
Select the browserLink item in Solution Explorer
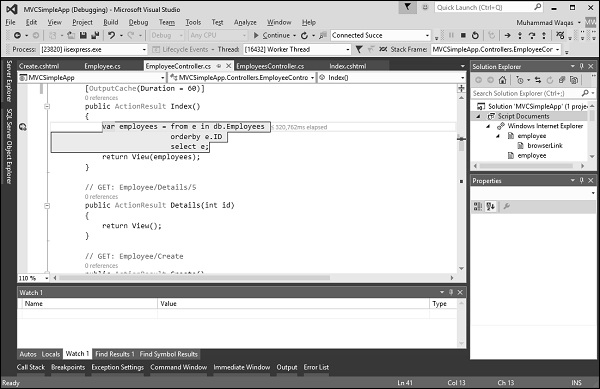tap(545, 145)
